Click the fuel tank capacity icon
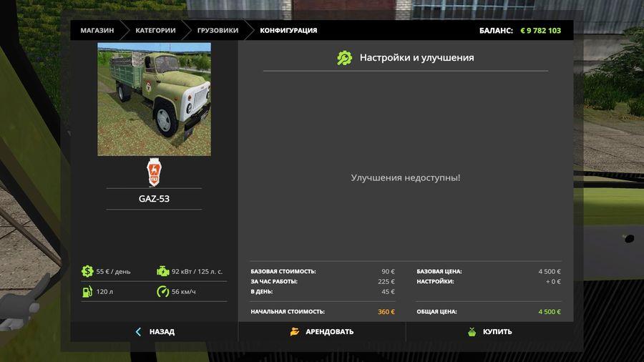Viewport: 644px width, 362px height. pos(87,291)
